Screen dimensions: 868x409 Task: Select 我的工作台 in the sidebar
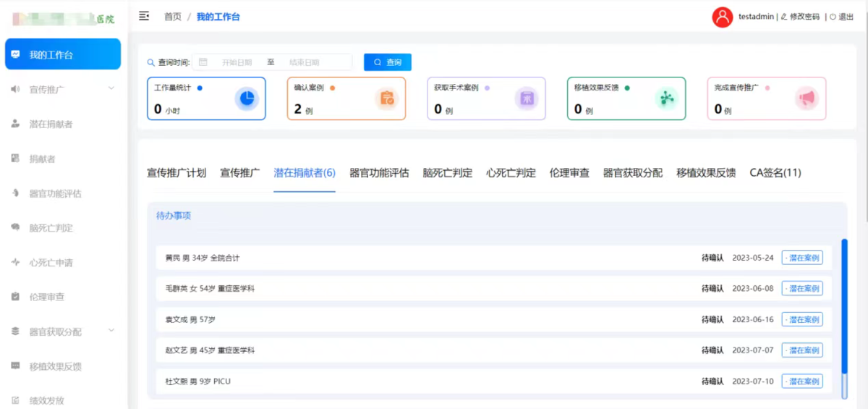point(63,54)
